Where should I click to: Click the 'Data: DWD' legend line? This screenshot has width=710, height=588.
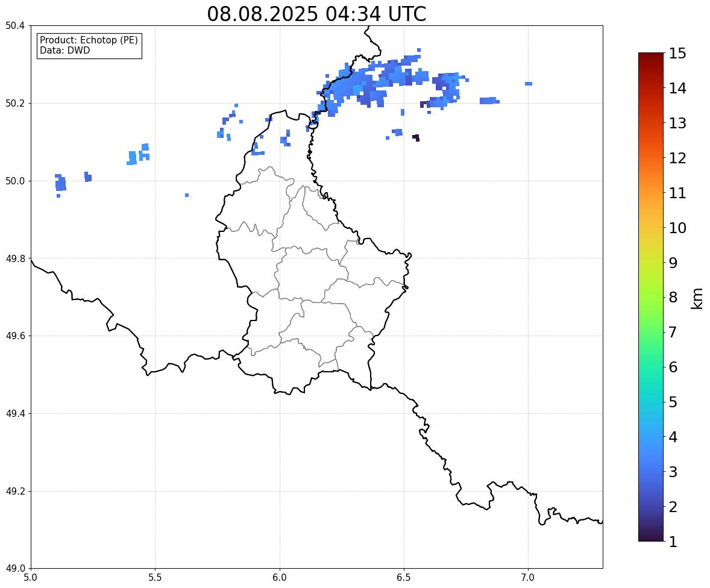click(x=64, y=50)
